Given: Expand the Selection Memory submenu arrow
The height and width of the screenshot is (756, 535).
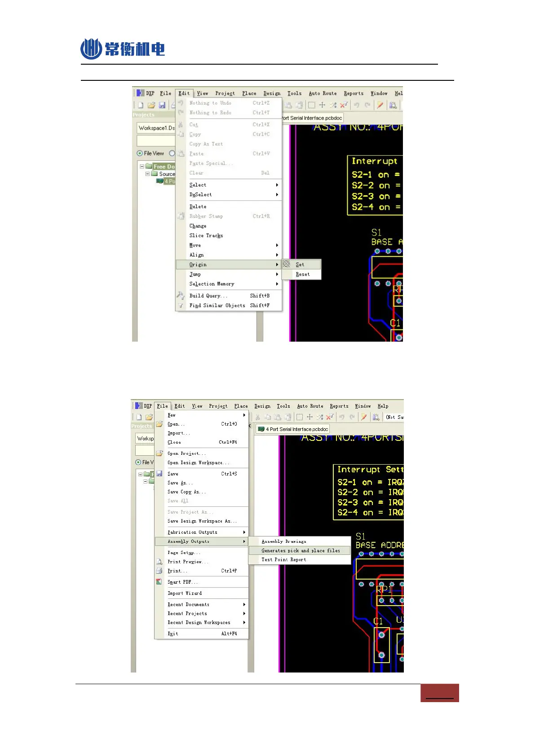Looking at the screenshot, I should pos(277,284).
